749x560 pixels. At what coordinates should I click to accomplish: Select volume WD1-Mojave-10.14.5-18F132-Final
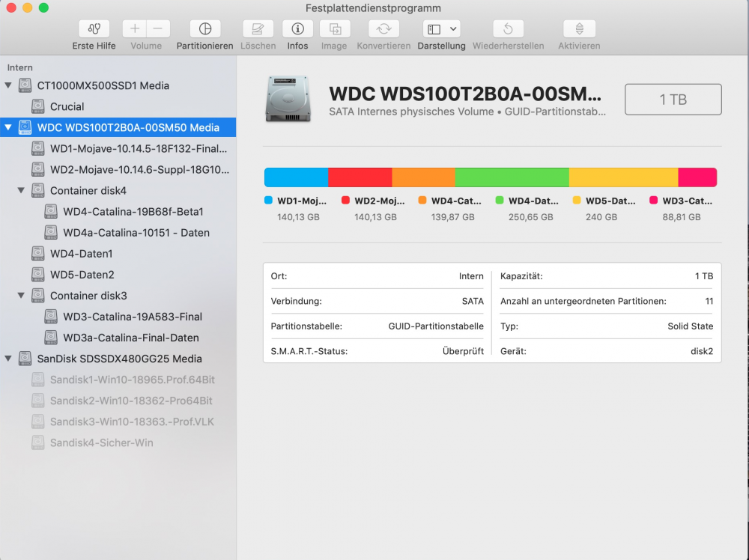tap(118, 148)
